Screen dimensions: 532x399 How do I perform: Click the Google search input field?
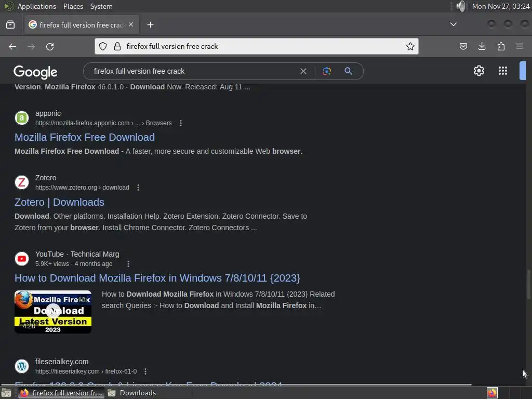click(x=194, y=71)
